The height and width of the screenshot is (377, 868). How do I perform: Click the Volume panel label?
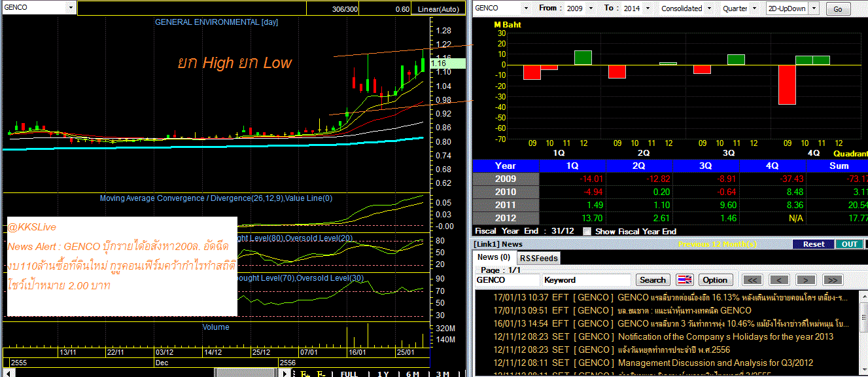[x=216, y=327]
